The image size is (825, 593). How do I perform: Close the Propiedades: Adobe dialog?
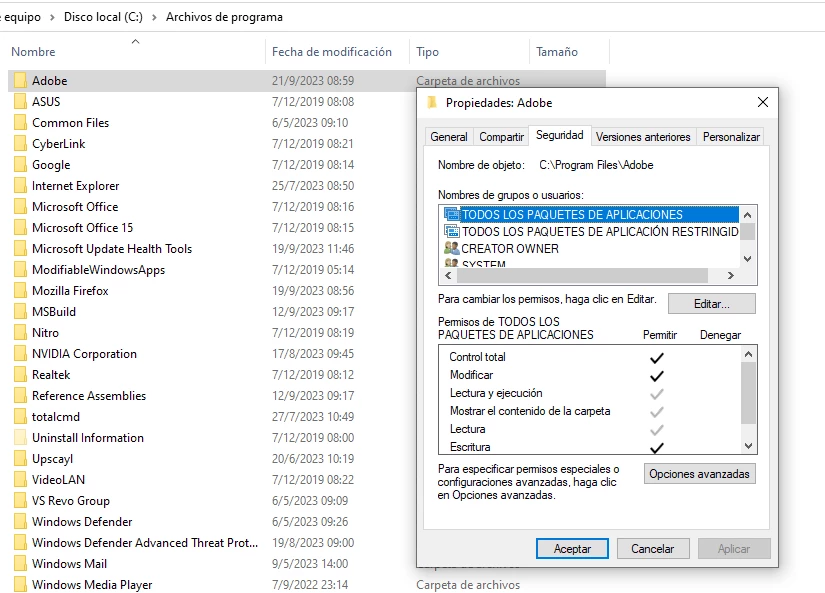pyautogui.click(x=762, y=102)
